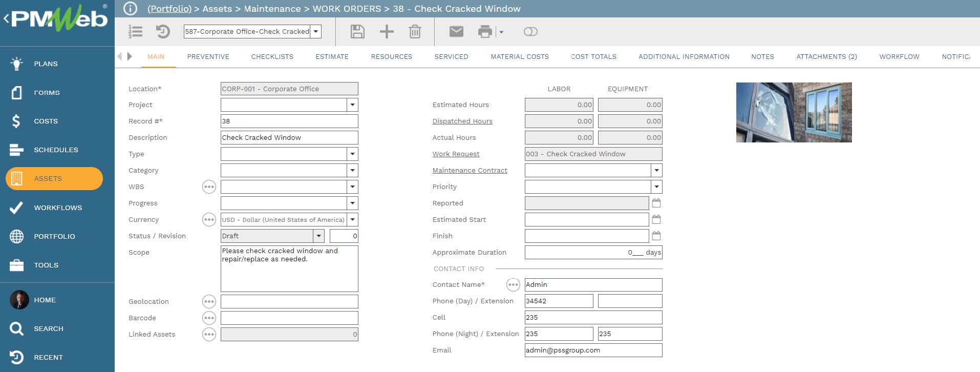Screen dimensions: 980x372
Task: Follow the Work Request link
Action: 456,154
